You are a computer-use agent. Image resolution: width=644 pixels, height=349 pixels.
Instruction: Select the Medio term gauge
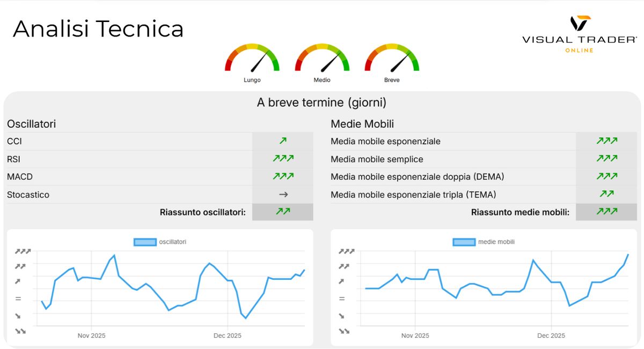[x=321, y=59]
